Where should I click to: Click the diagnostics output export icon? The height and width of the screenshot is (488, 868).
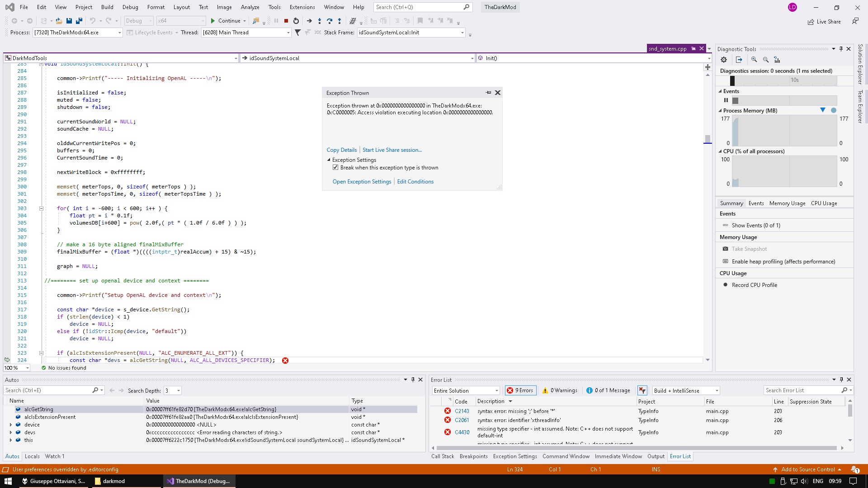(739, 60)
